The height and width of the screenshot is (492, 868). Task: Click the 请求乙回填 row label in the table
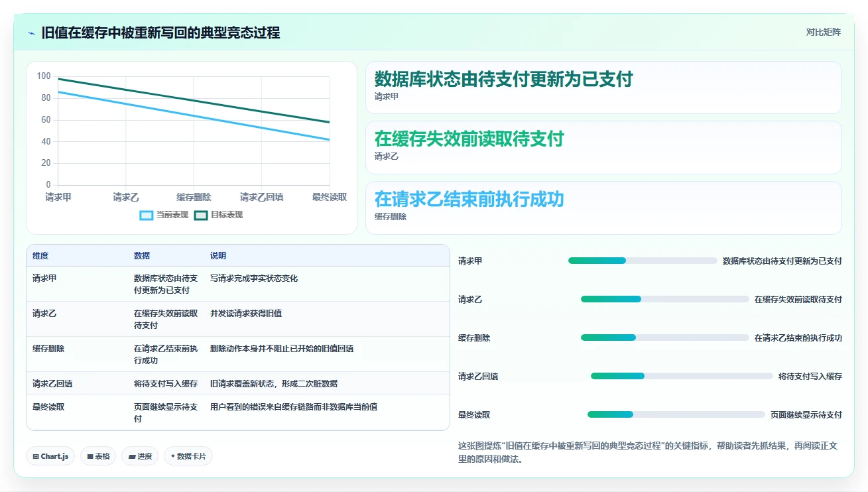(x=52, y=383)
